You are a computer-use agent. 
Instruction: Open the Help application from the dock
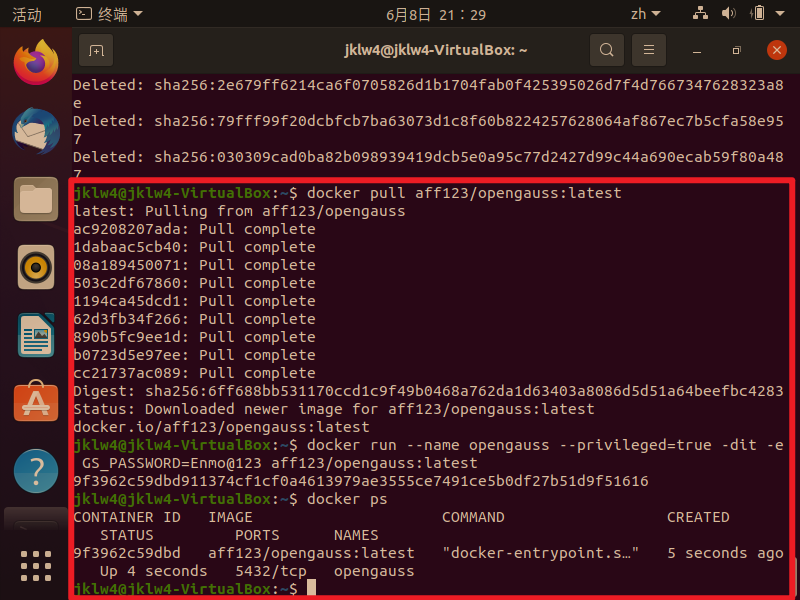tap(36, 467)
